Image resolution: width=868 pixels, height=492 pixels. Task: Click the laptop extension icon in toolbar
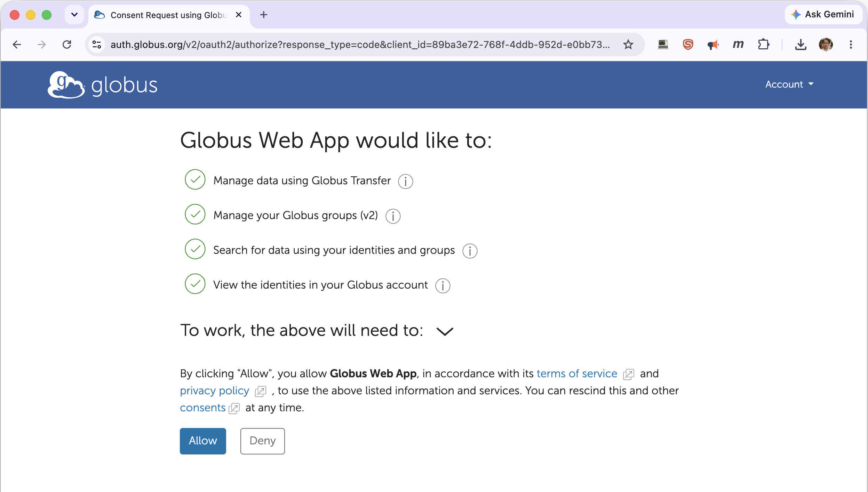point(663,45)
